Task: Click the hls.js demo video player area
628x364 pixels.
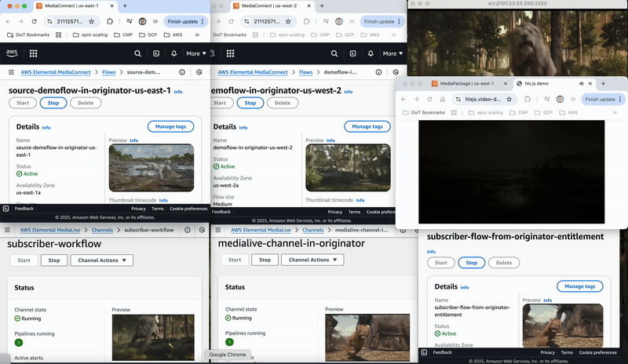Action: [x=512, y=172]
